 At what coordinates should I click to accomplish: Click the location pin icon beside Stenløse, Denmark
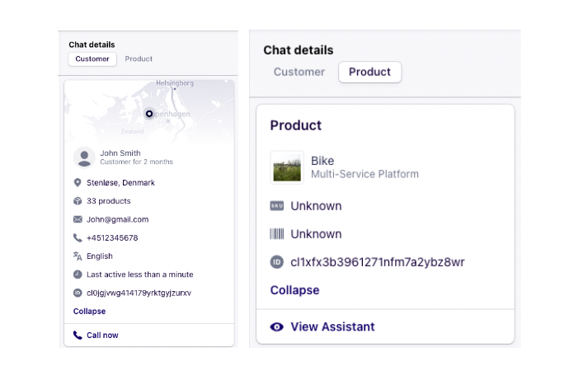click(x=78, y=183)
